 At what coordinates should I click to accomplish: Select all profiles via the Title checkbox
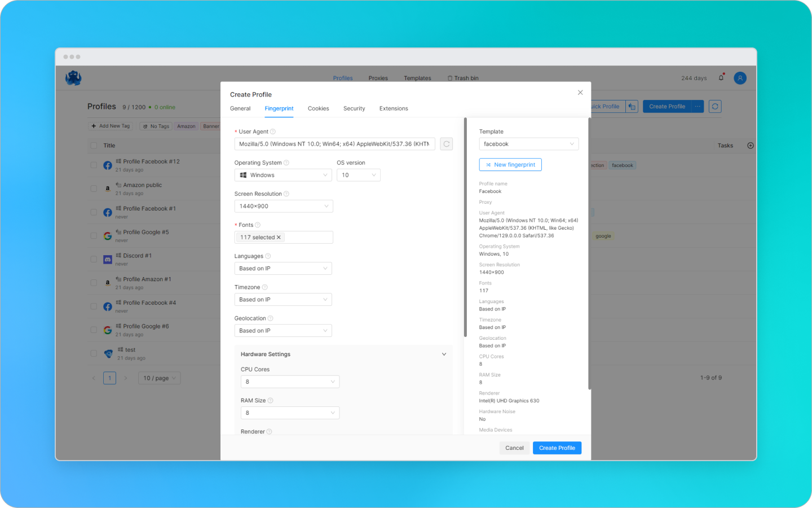tap(93, 145)
